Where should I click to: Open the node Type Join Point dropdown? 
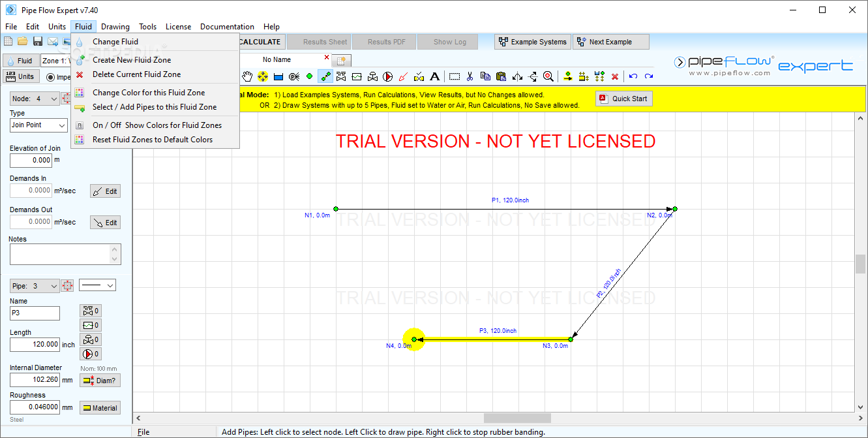38,125
